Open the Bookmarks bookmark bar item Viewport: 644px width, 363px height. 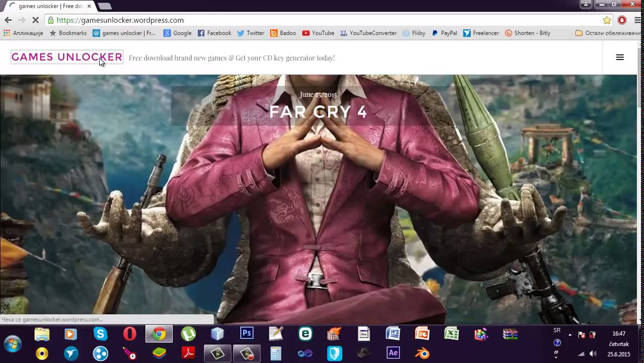tap(68, 33)
